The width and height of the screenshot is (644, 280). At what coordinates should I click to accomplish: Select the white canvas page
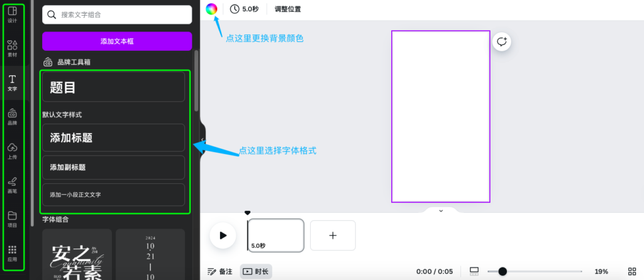tap(441, 116)
